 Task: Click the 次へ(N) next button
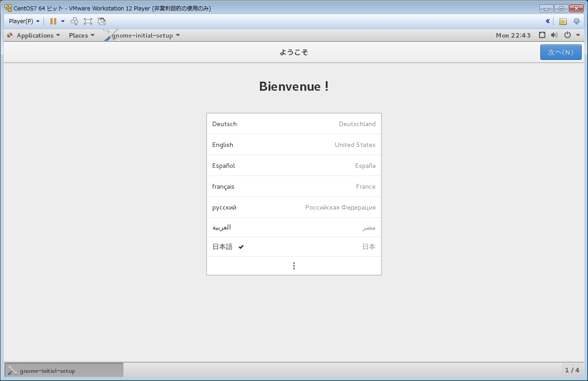coord(560,52)
